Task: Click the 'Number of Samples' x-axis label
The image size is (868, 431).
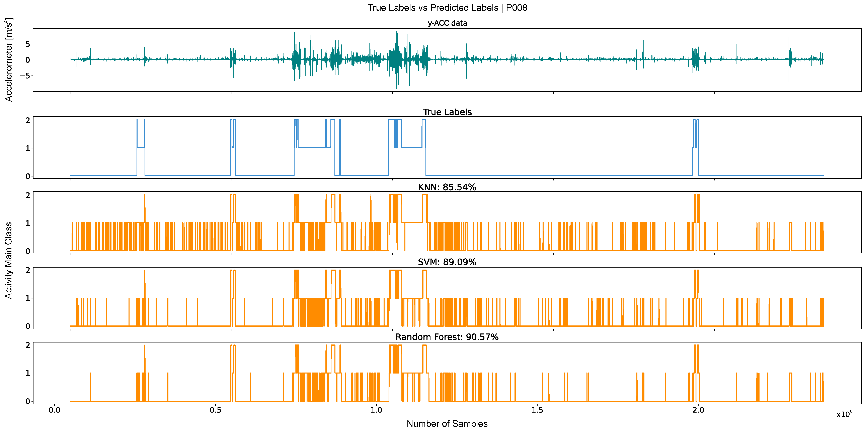Action: (x=447, y=424)
